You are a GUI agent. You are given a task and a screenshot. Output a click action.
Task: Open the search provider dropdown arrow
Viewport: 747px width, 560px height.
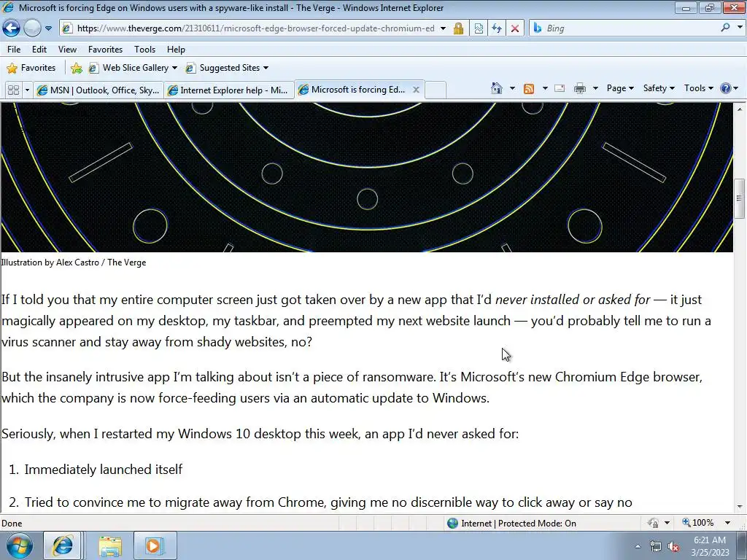[740, 28]
